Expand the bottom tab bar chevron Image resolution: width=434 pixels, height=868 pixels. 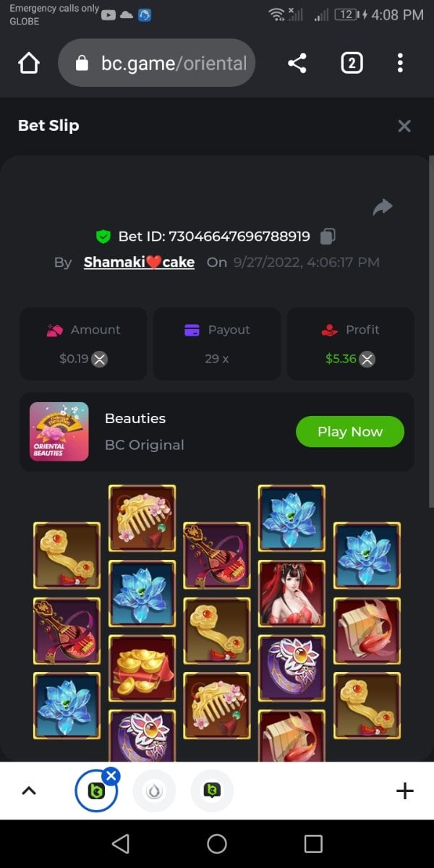29,791
